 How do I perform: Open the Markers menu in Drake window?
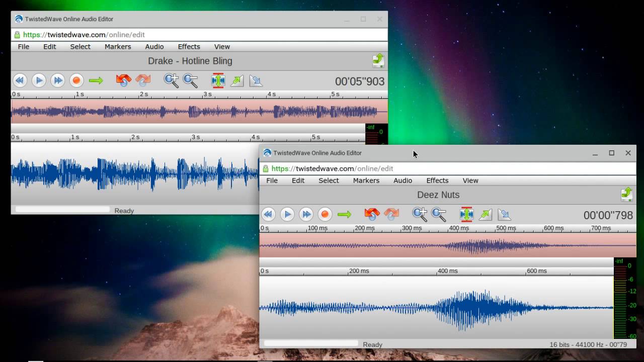(x=117, y=47)
